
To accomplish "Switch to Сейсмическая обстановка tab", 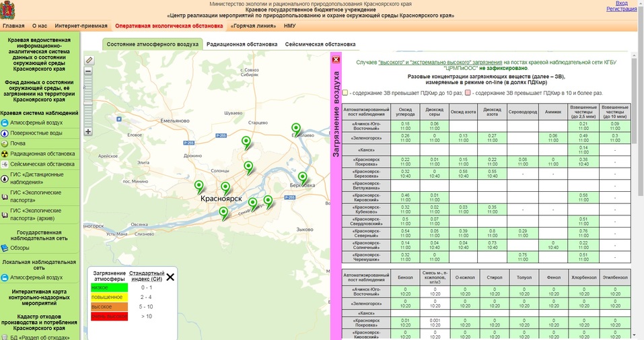I will (320, 44).
